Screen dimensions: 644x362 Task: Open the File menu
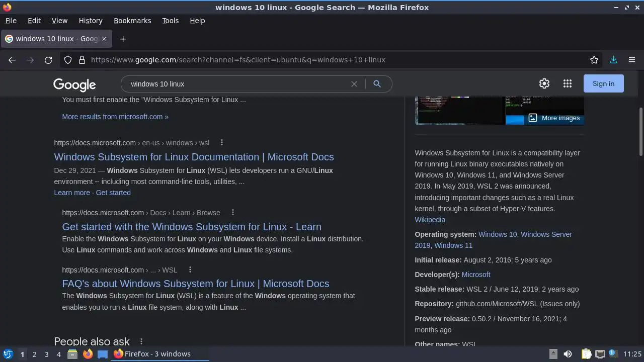pyautogui.click(x=11, y=21)
